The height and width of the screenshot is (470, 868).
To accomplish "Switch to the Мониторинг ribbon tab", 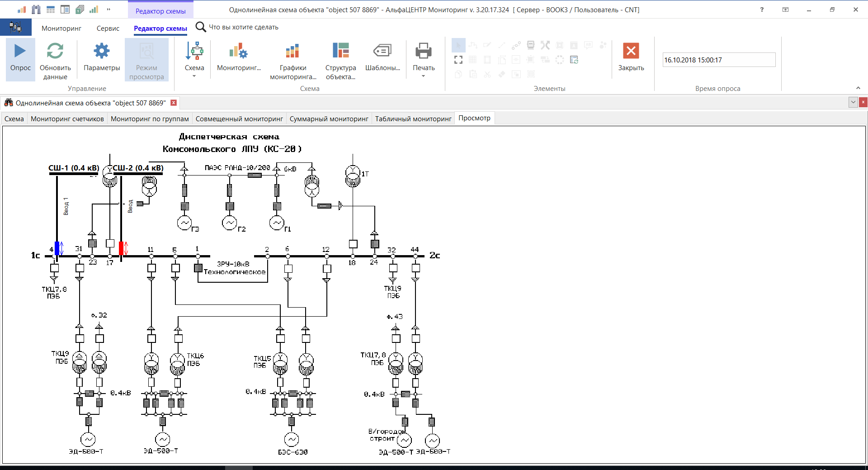I will click(x=61, y=28).
